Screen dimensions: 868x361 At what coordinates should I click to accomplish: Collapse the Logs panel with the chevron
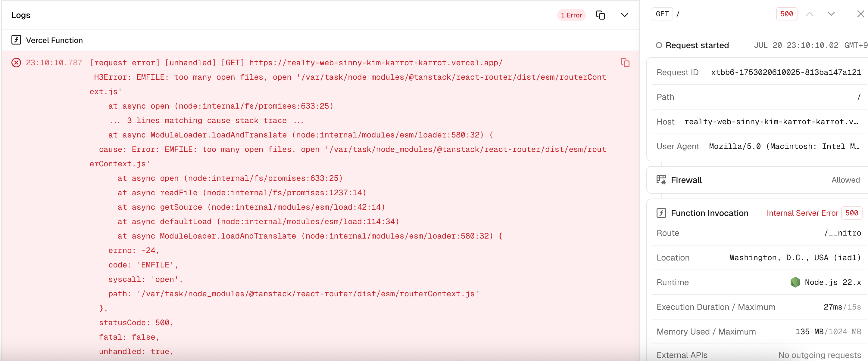pos(624,15)
